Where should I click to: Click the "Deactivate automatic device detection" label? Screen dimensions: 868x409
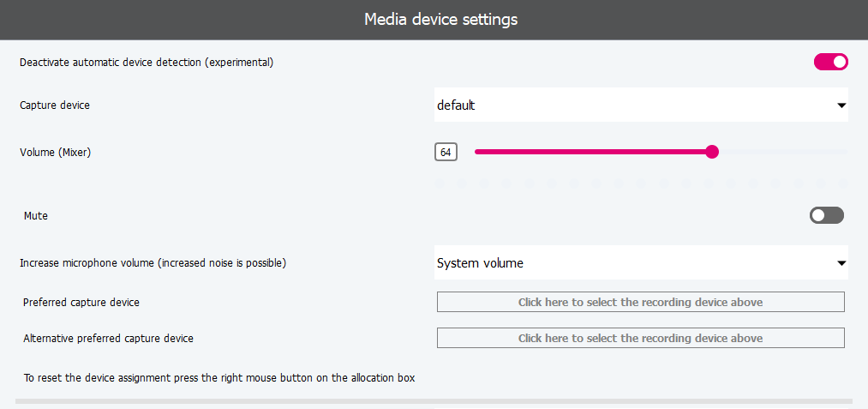click(147, 63)
